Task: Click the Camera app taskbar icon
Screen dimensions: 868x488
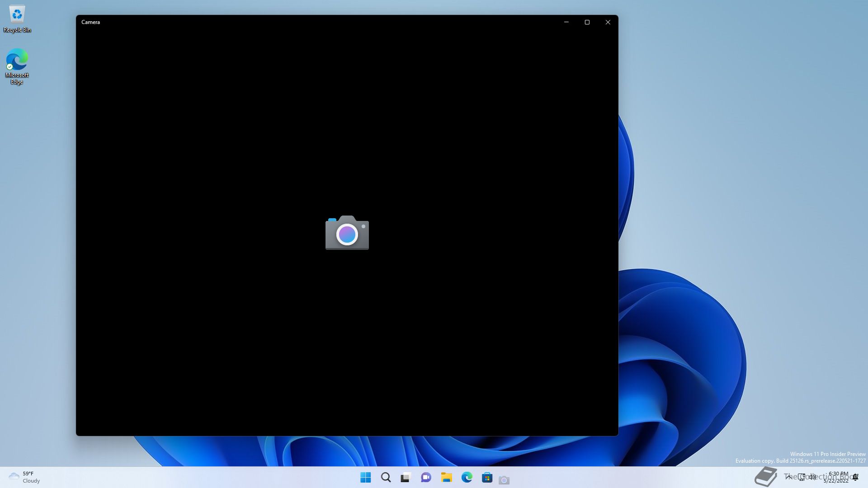Action: tap(504, 480)
